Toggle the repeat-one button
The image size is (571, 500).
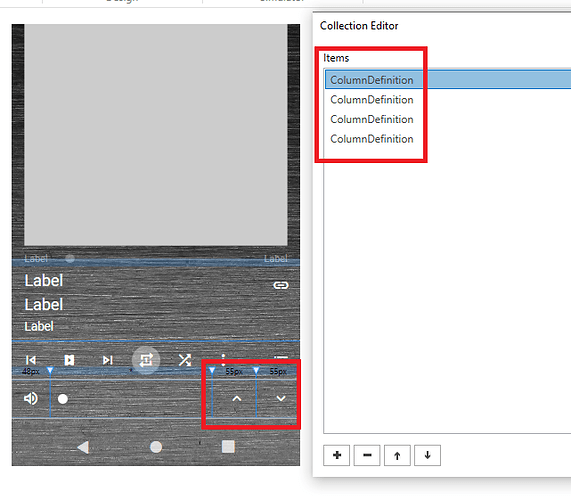click(x=146, y=360)
